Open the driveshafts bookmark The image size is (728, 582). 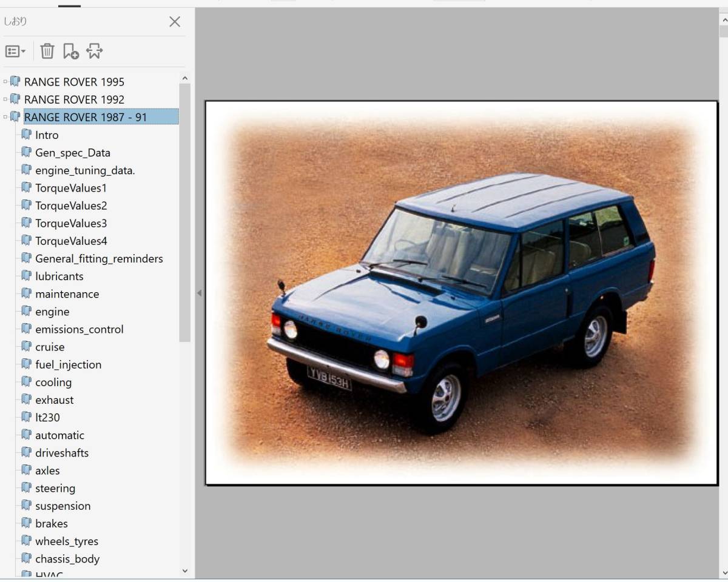tap(62, 453)
